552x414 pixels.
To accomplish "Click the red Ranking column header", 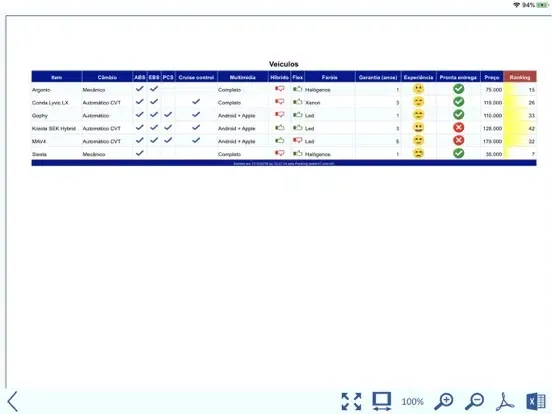I will [520, 77].
